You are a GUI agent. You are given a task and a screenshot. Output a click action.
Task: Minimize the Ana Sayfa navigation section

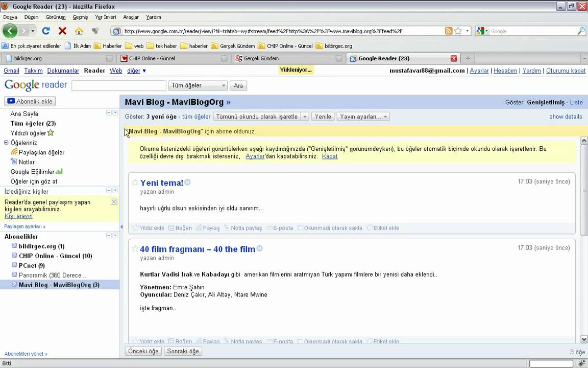point(109,112)
